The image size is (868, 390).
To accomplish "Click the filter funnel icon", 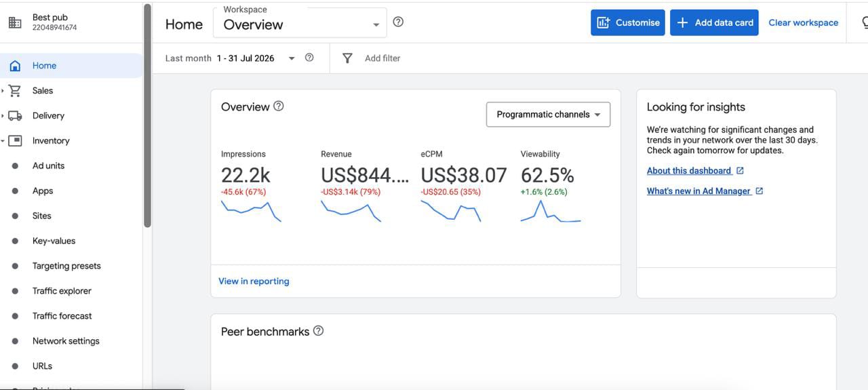I will pos(347,58).
